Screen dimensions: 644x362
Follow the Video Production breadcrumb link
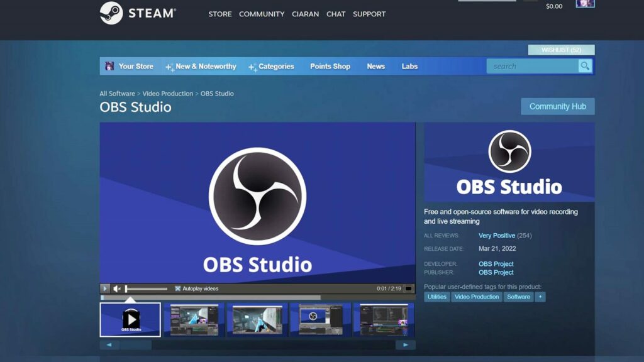pyautogui.click(x=167, y=94)
